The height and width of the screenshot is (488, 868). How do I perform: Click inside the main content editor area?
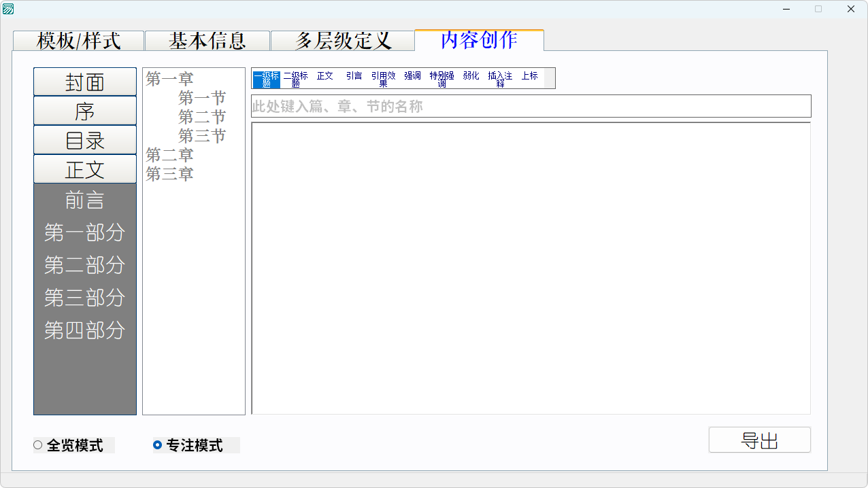click(531, 268)
